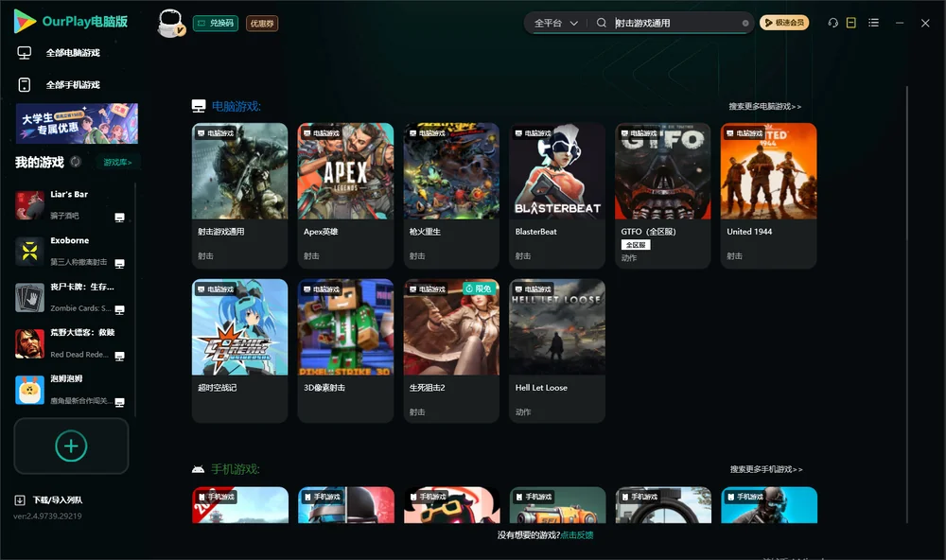Open the 极速会员 membership button

coord(784,23)
